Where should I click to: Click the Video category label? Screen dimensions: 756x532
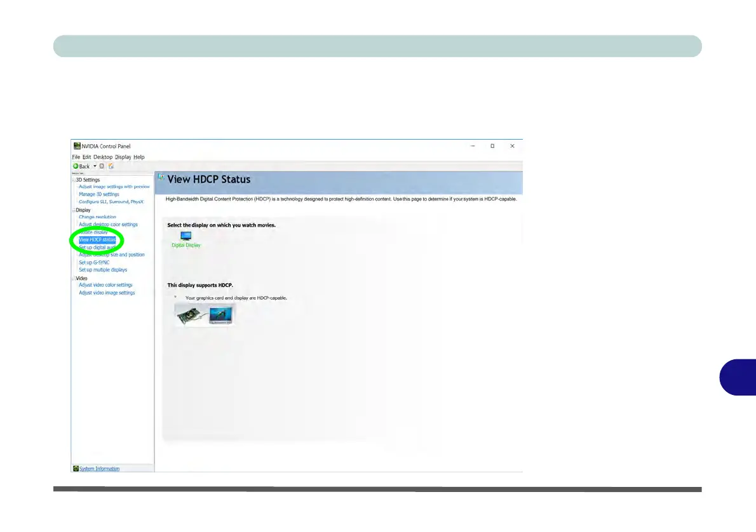(x=81, y=279)
